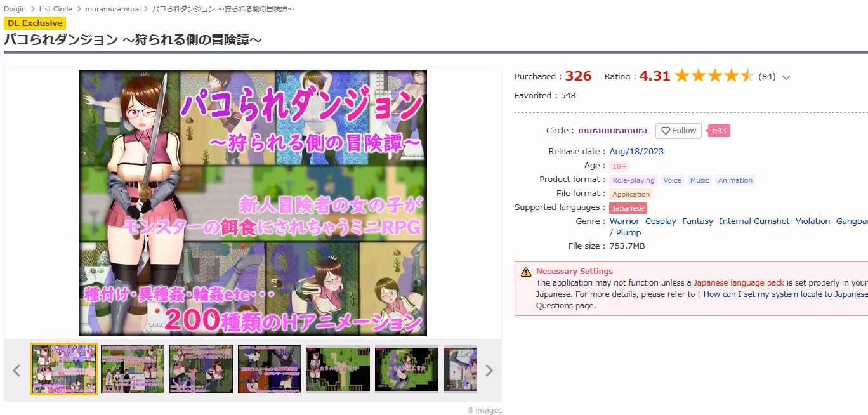Click the Purchased count 326

coord(578,76)
